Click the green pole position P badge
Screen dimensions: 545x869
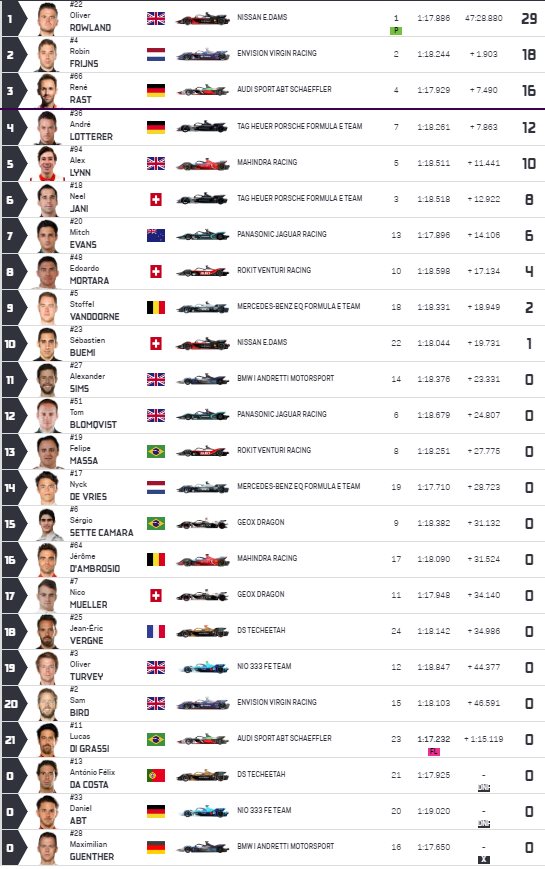396,30
